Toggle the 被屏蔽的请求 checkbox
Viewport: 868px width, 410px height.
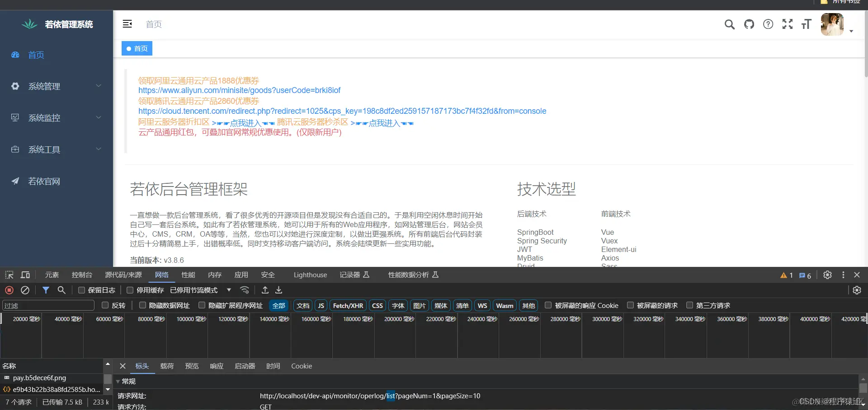tap(630, 305)
